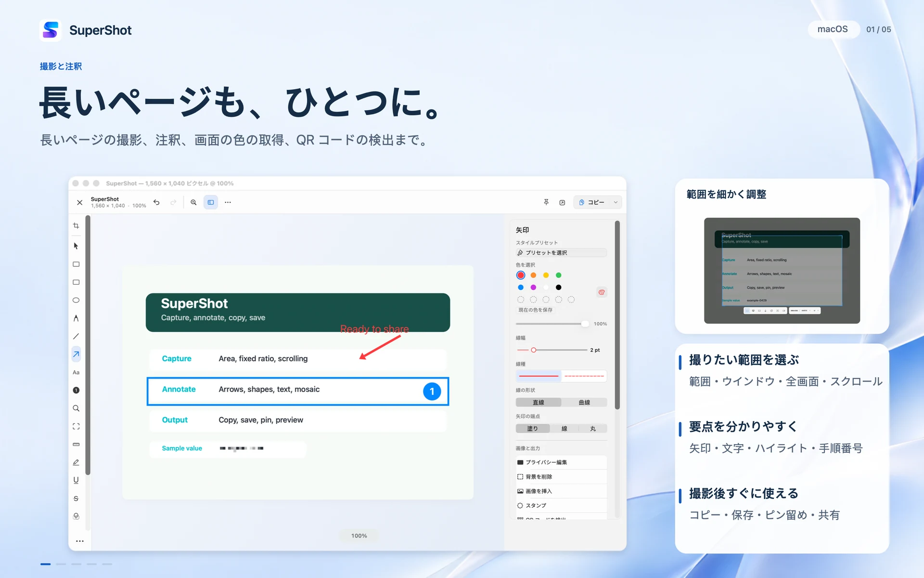Click 背景を削除 remove background
Image resolution: width=924 pixels, height=578 pixels.
561,476
